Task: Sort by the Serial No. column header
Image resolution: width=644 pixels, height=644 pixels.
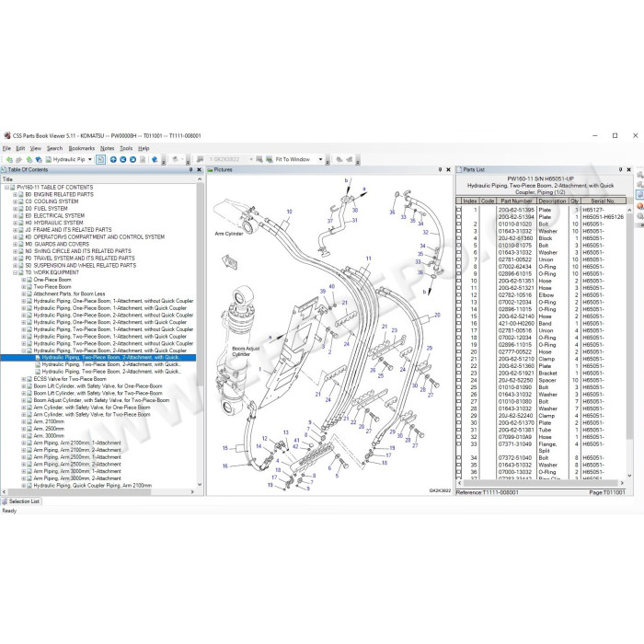Action: click(x=603, y=201)
